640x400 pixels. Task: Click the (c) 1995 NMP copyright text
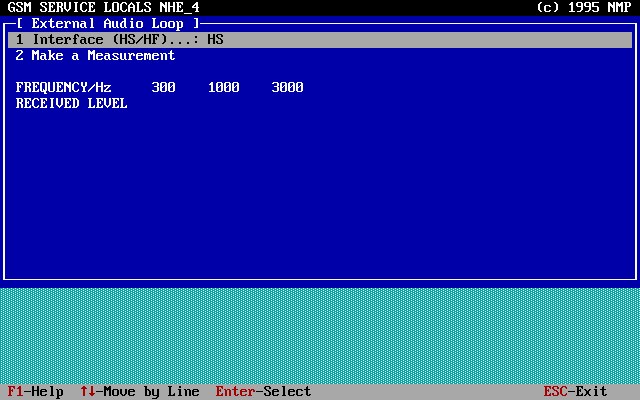click(583, 7)
